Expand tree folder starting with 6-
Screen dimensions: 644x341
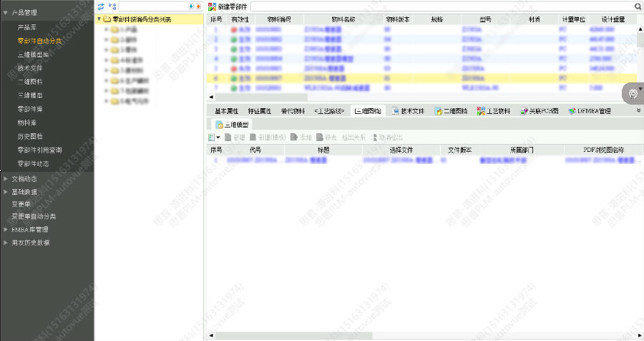(x=107, y=81)
